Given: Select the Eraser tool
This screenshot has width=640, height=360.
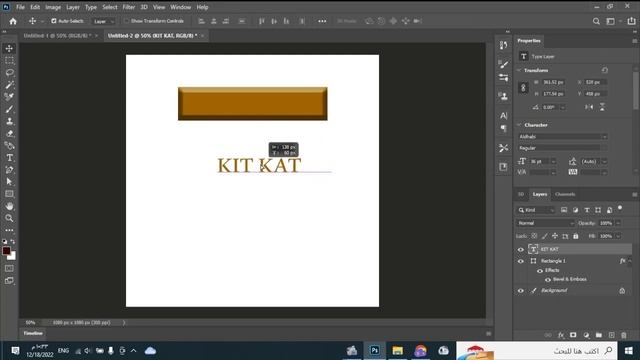Looking at the screenshot, I should click(x=9, y=133).
